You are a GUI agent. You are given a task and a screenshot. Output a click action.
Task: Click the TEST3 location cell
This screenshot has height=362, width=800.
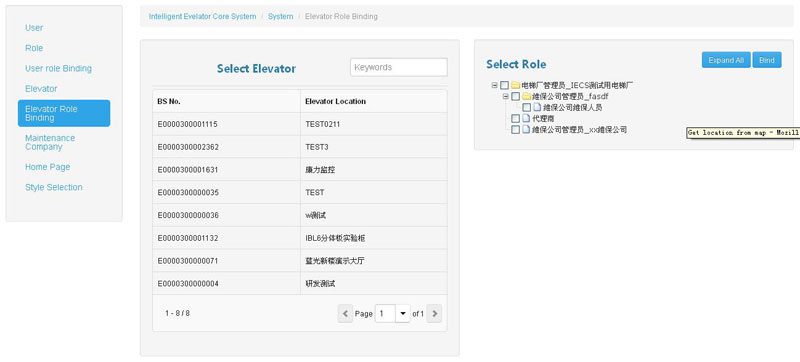click(x=374, y=147)
